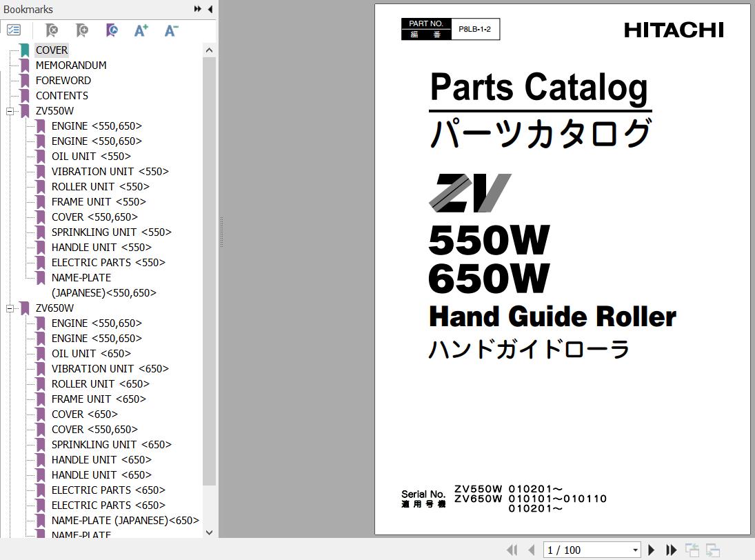
Task: Open the COVER bookmark
Action: pyautogui.click(x=52, y=50)
